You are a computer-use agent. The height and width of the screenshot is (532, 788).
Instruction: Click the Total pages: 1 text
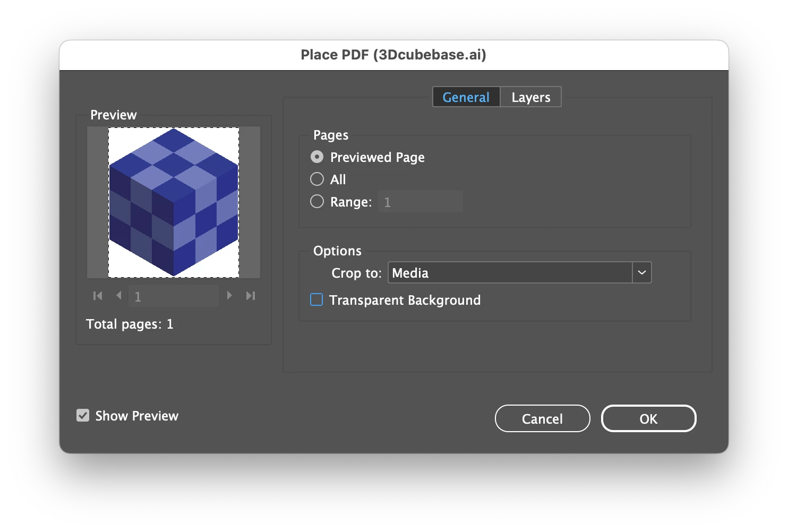pos(130,324)
